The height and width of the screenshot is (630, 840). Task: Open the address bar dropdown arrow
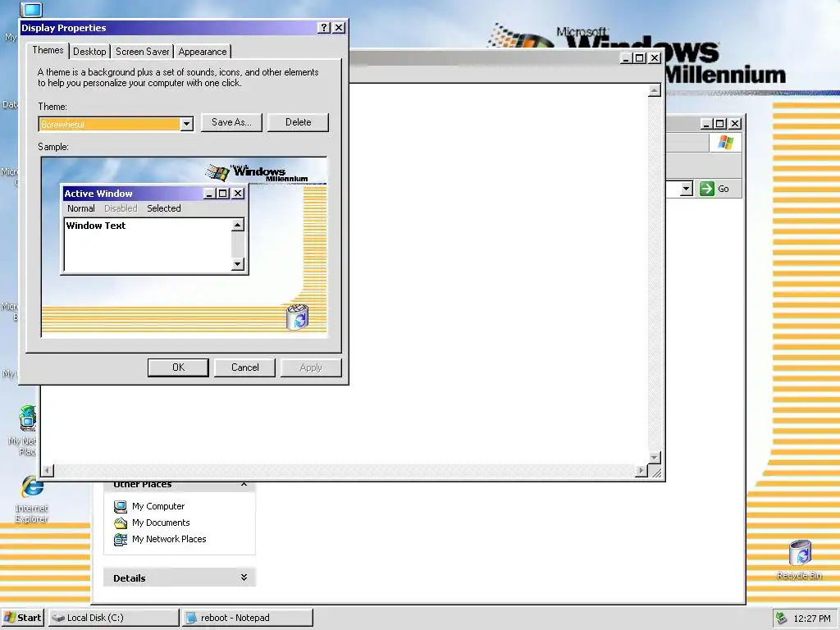tap(687, 189)
